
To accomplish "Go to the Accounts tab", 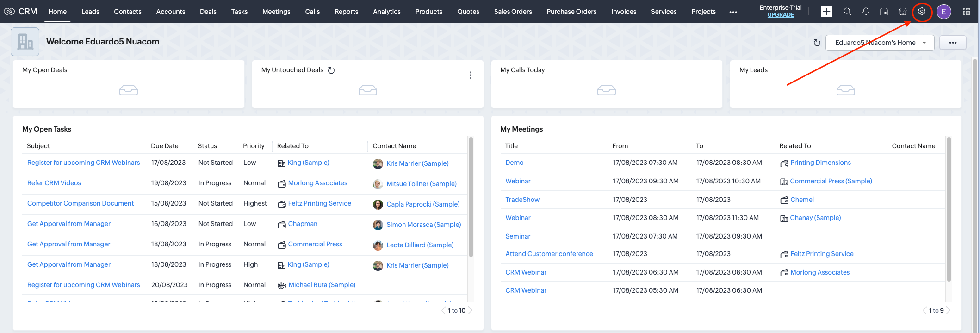I will coord(171,12).
